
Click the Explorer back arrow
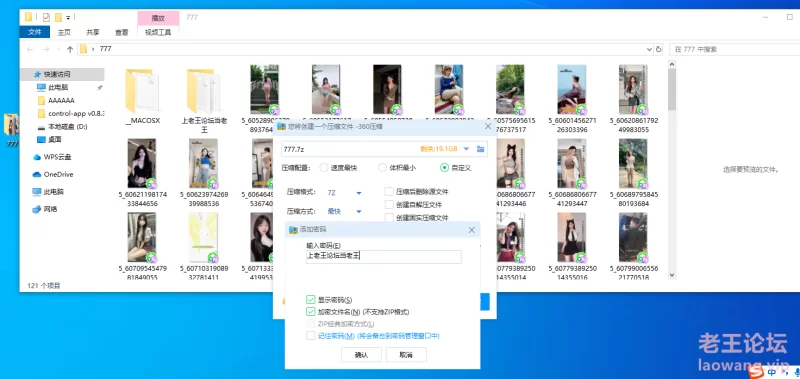point(30,49)
